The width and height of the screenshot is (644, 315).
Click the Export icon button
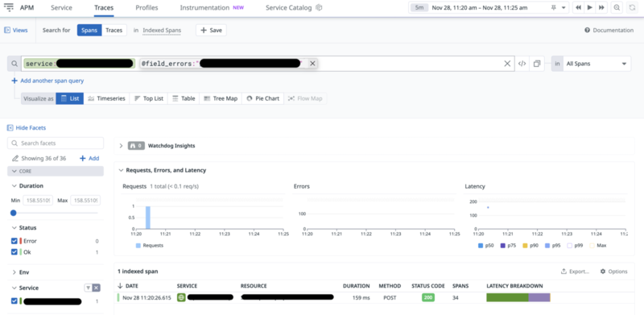tap(563, 271)
